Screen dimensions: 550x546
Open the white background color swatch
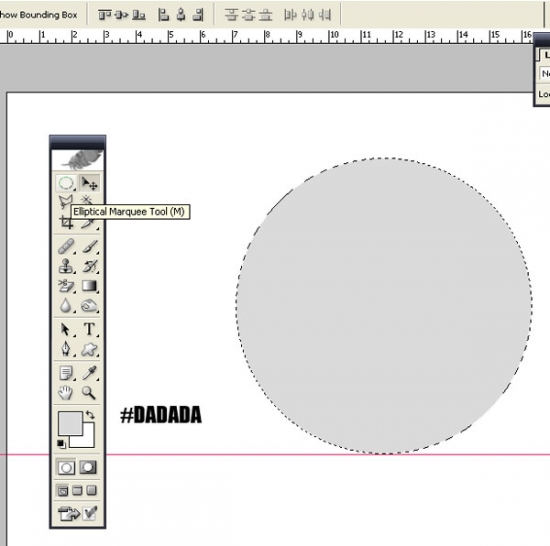pyautogui.click(x=88, y=440)
